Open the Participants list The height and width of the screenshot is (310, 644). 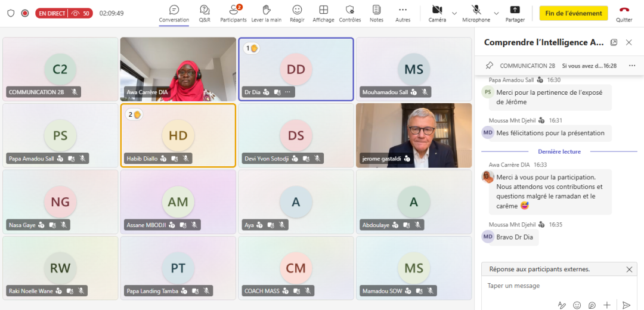pyautogui.click(x=233, y=13)
